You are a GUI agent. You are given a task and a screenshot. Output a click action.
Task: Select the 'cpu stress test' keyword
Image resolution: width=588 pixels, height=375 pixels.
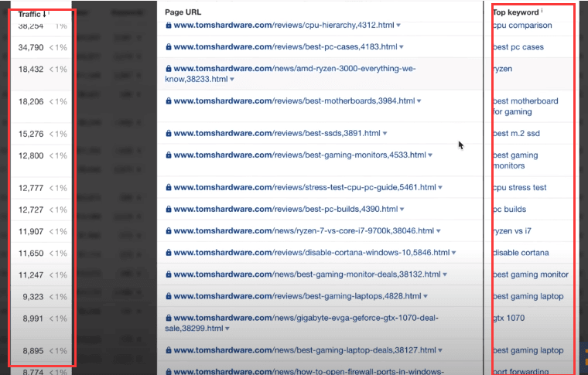(520, 187)
